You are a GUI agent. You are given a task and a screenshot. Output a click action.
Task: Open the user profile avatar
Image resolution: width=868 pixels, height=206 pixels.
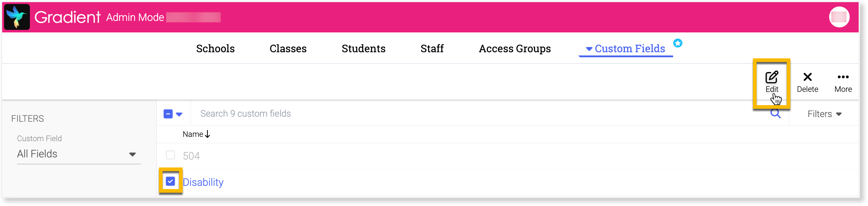(x=839, y=17)
